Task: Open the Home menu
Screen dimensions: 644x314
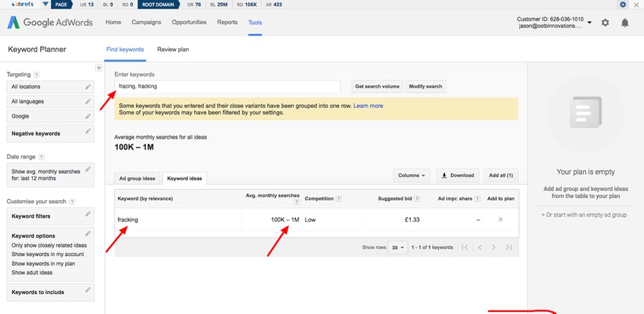Action: [113, 22]
